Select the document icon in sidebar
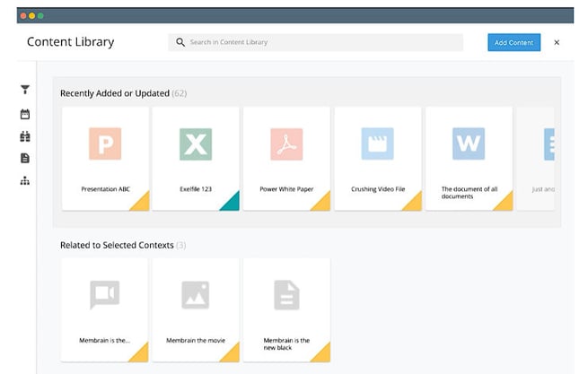Viewport: 588px width, 374px height. (25, 159)
